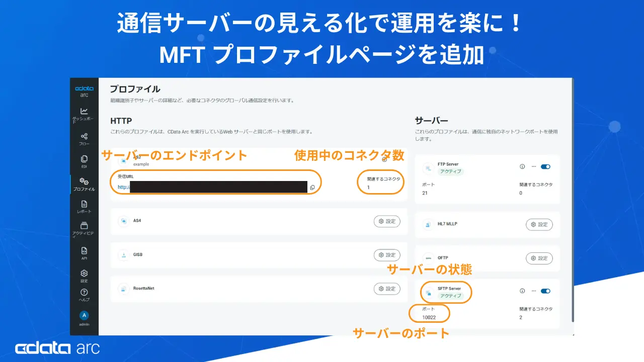Select the プロファイル item in the sidebar
The height and width of the screenshot is (362, 644).
[x=85, y=181]
